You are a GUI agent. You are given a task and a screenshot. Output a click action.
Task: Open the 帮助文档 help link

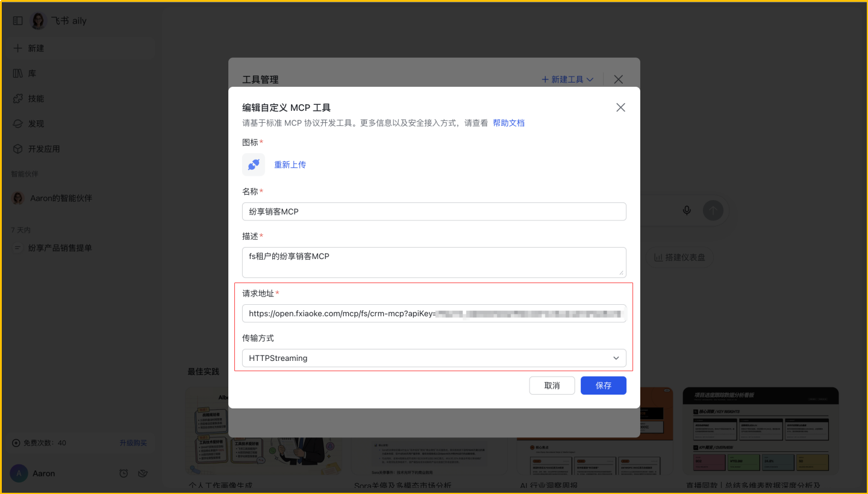click(508, 123)
